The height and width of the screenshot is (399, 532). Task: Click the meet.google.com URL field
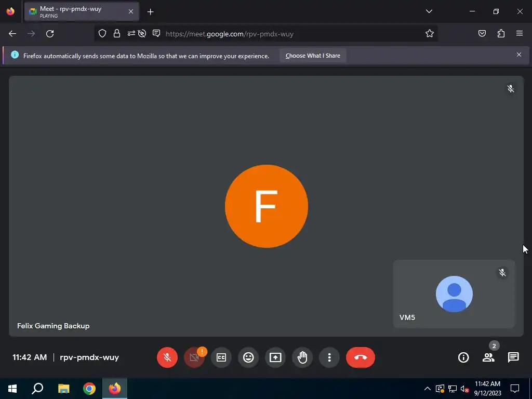(229, 34)
